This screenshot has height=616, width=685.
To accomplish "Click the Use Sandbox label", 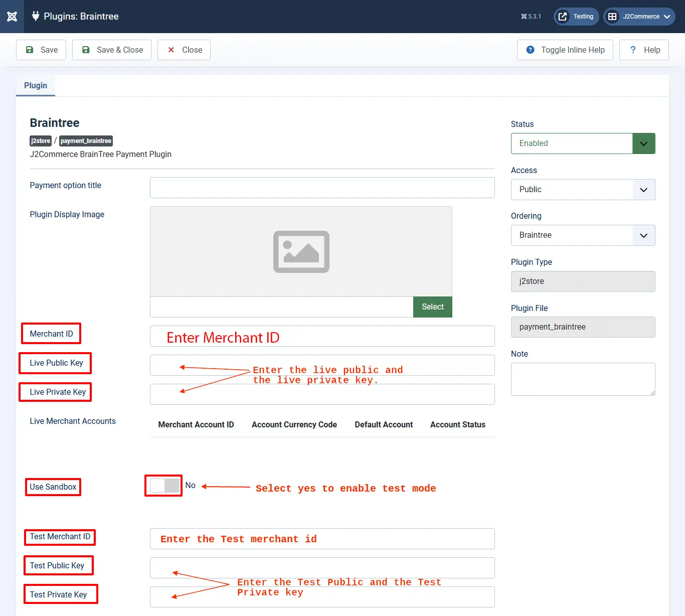I will pyautogui.click(x=53, y=487).
